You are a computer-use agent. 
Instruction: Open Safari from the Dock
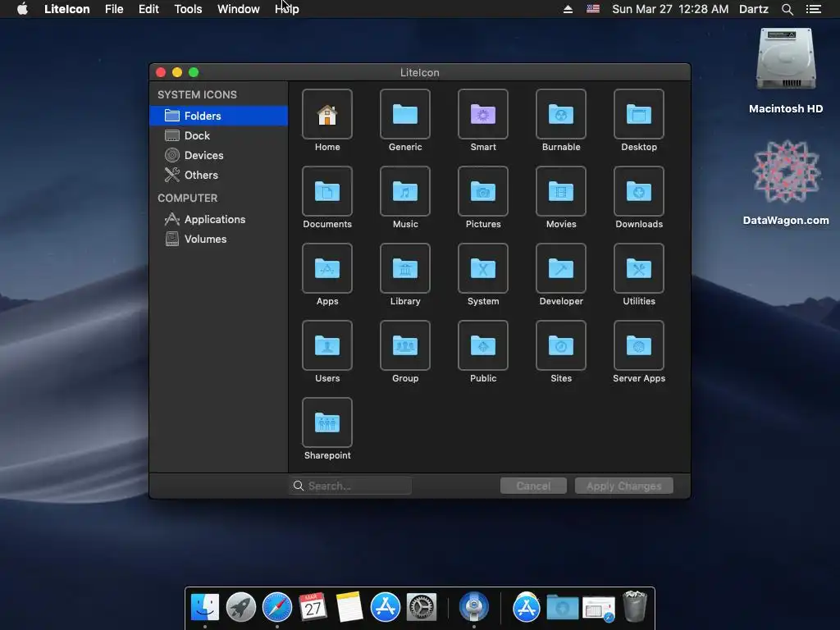point(277,607)
